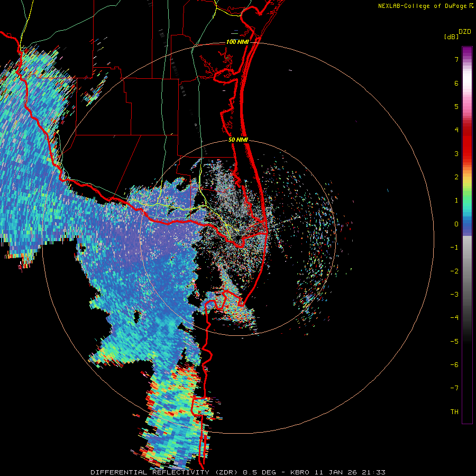The width and height of the screenshot is (476, 476).
Task: Click the TH threshold label on the scale
Action: 454,412
